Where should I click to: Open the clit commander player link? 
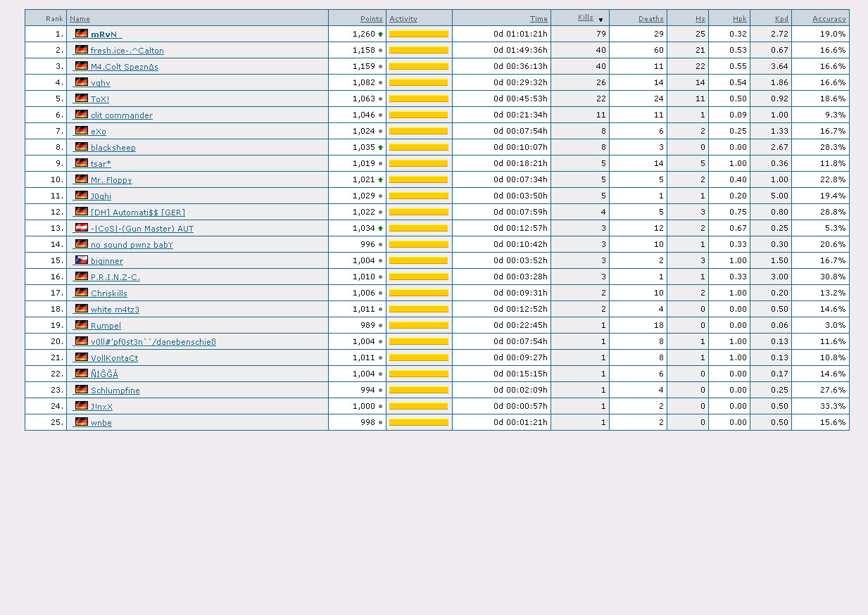pos(121,115)
